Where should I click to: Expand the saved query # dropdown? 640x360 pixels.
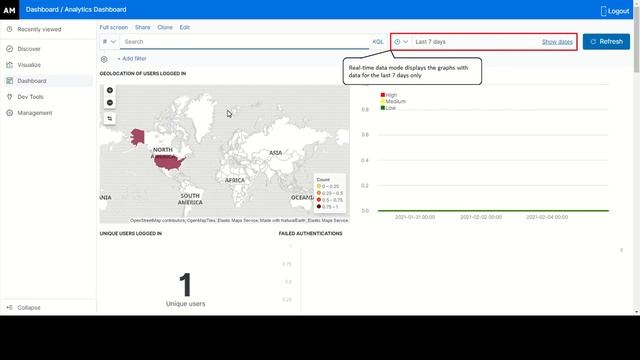pyautogui.click(x=109, y=42)
